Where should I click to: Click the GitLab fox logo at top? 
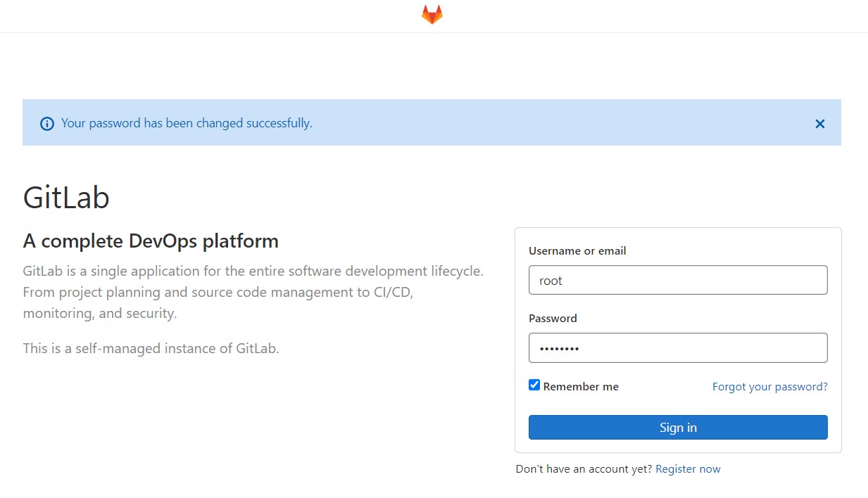tap(432, 15)
